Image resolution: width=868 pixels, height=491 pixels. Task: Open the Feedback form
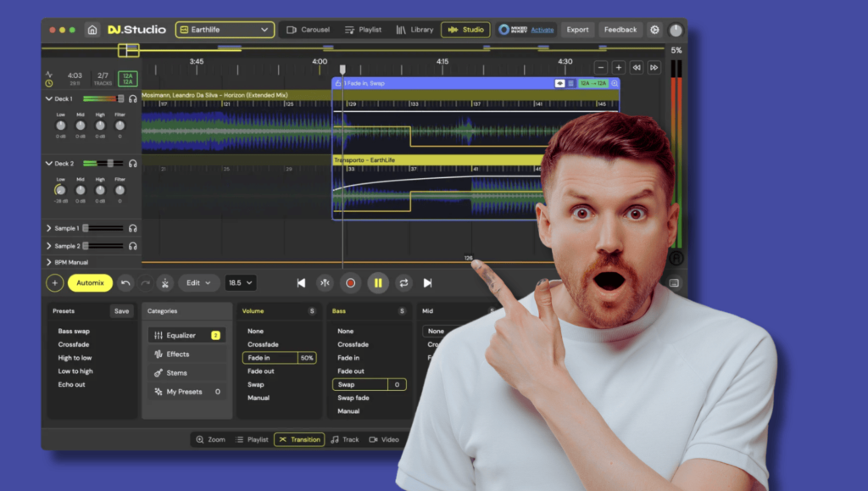(x=620, y=30)
